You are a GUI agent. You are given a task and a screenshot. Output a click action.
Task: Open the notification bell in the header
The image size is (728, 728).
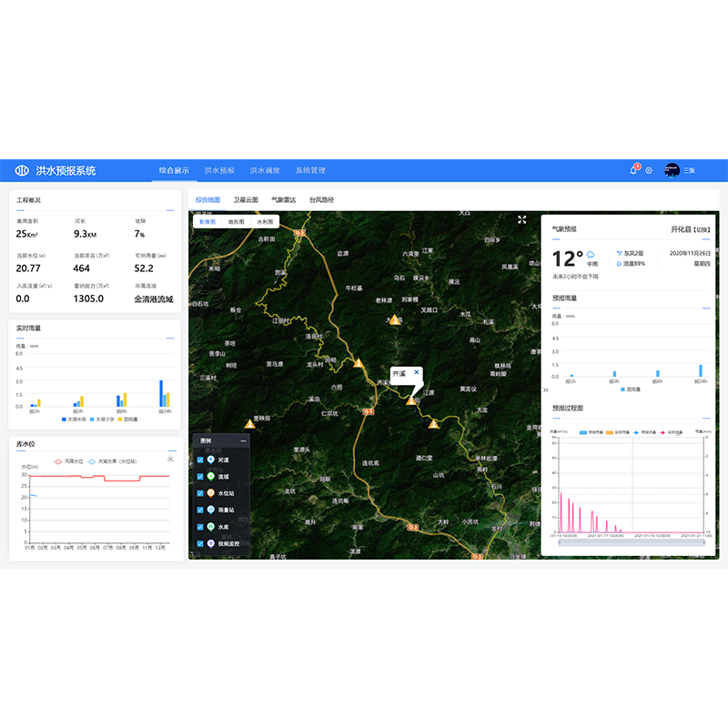point(633,170)
